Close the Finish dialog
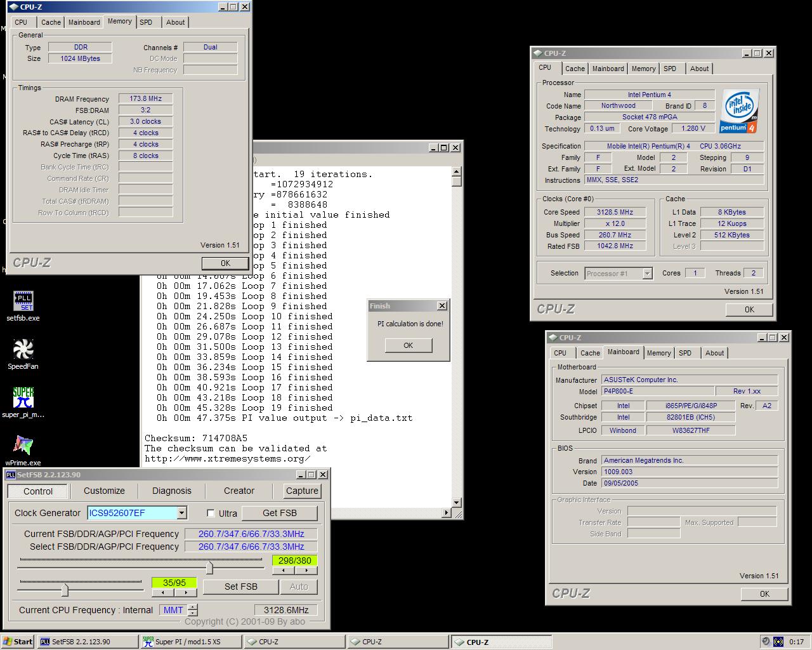 [442, 306]
